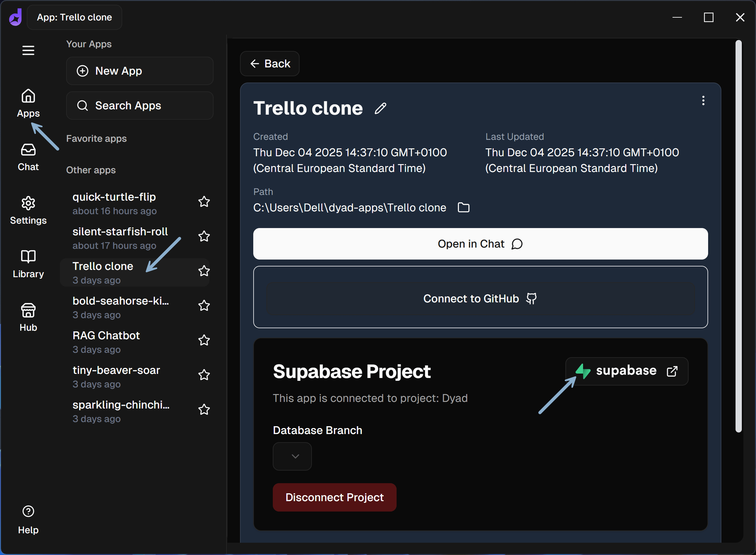Click Connect to GitHub button

[480, 299]
